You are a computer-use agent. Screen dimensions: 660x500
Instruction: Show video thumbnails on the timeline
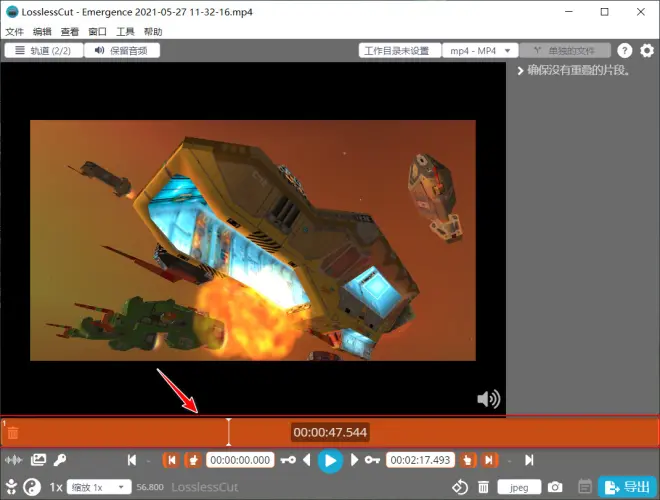pos(38,460)
